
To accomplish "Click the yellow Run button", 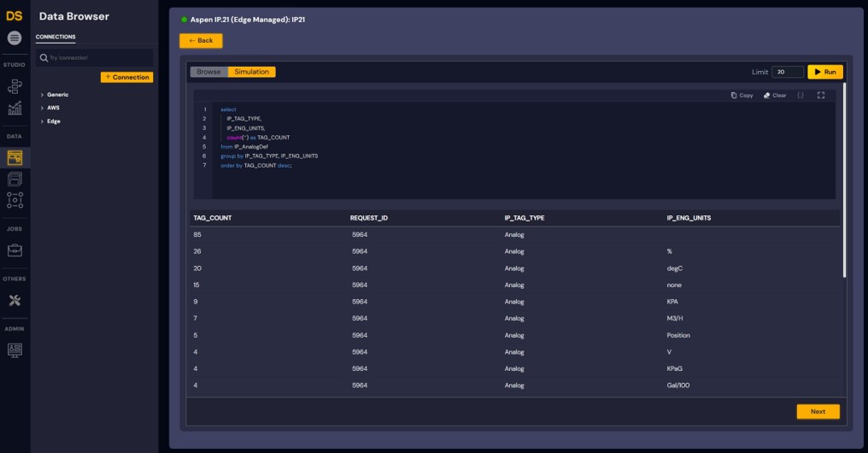I will [x=825, y=73].
